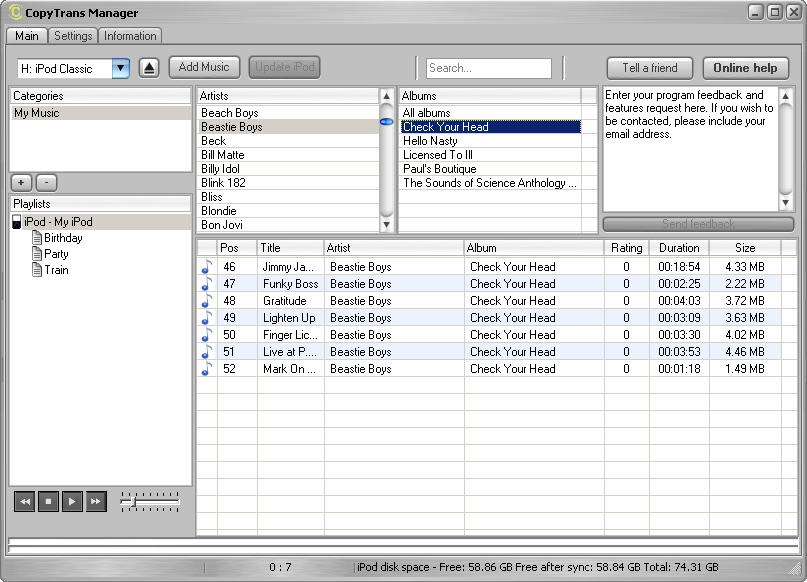
Task: Open the iPod device dropdown arrow
Action: click(x=120, y=68)
